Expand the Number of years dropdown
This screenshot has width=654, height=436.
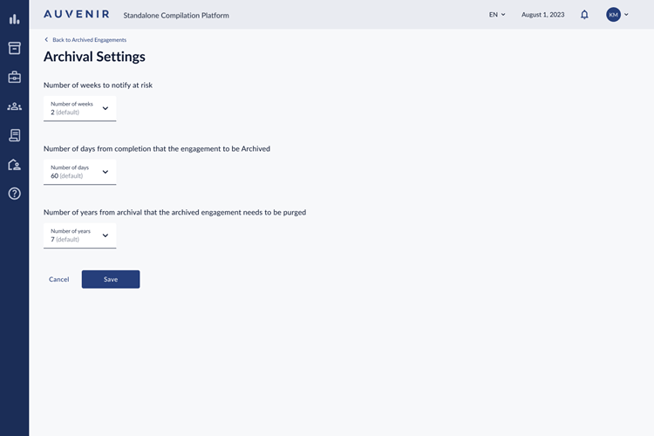tap(80, 235)
